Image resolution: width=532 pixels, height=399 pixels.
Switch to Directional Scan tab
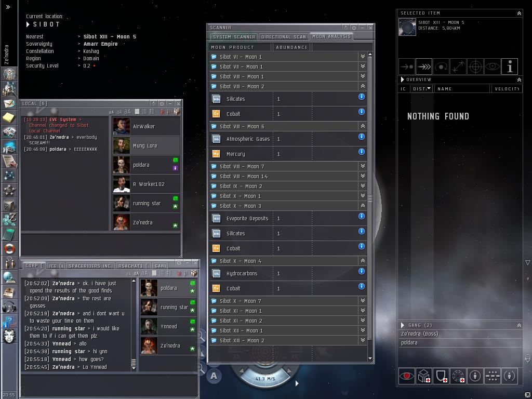pyautogui.click(x=284, y=37)
